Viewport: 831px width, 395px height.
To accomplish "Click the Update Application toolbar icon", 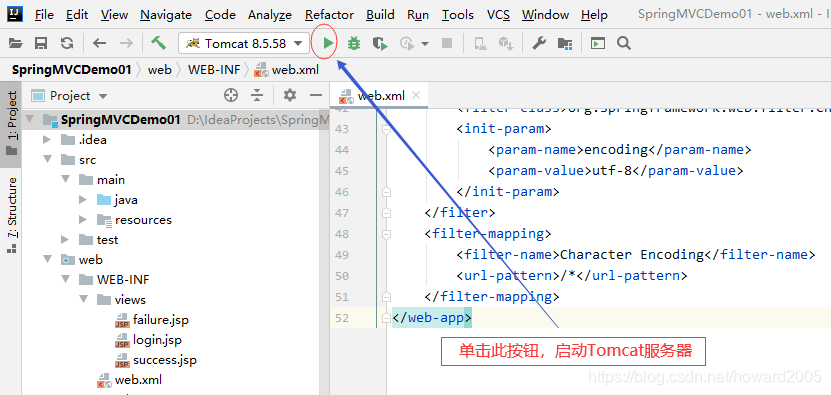I will pos(480,43).
